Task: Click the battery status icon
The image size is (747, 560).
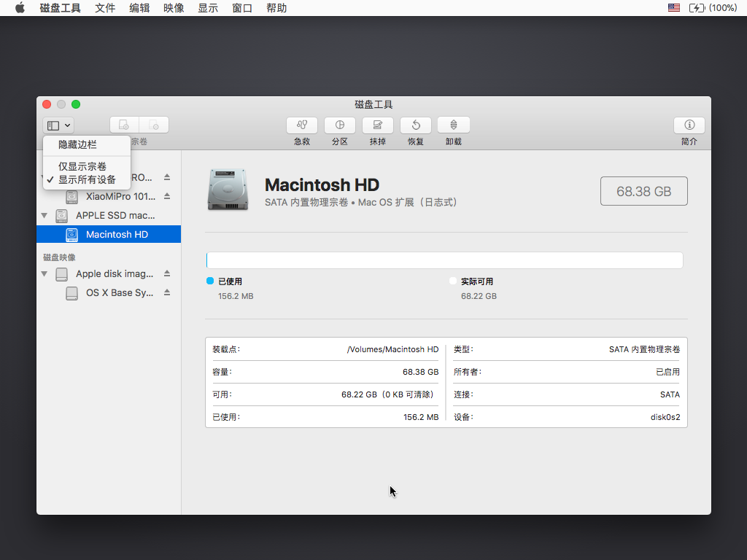Action: point(697,8)
